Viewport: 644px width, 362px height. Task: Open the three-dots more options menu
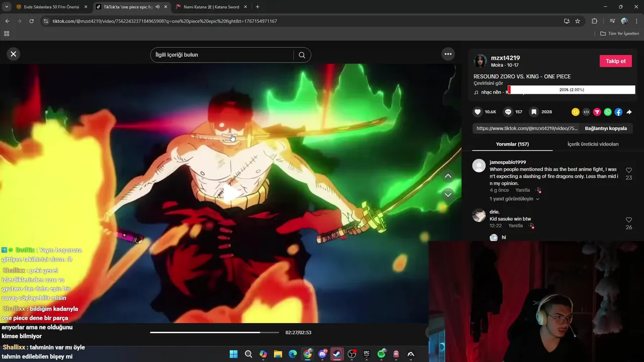tap(448, 54)
